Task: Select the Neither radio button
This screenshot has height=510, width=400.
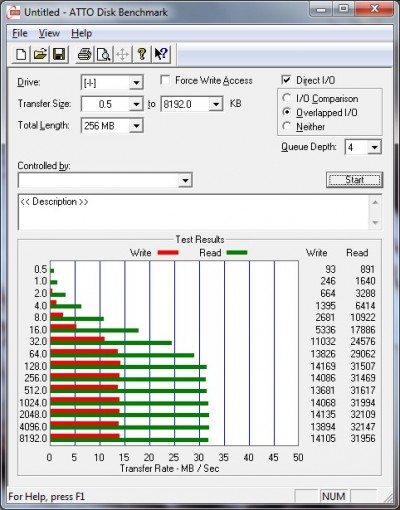Action: (286, 126)
